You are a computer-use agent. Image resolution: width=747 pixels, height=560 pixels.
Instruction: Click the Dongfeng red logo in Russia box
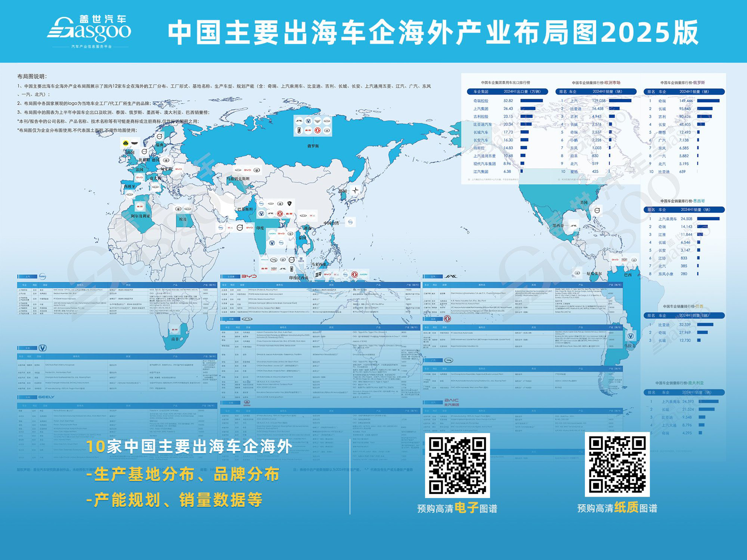click(317, 130)
